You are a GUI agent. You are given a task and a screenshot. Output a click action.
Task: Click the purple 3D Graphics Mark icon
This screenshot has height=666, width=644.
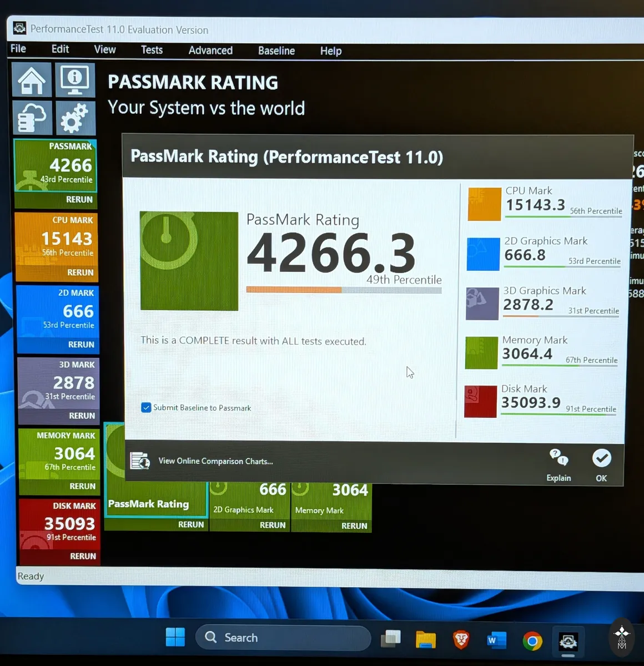pyautogui.click(x=482, y=304)
